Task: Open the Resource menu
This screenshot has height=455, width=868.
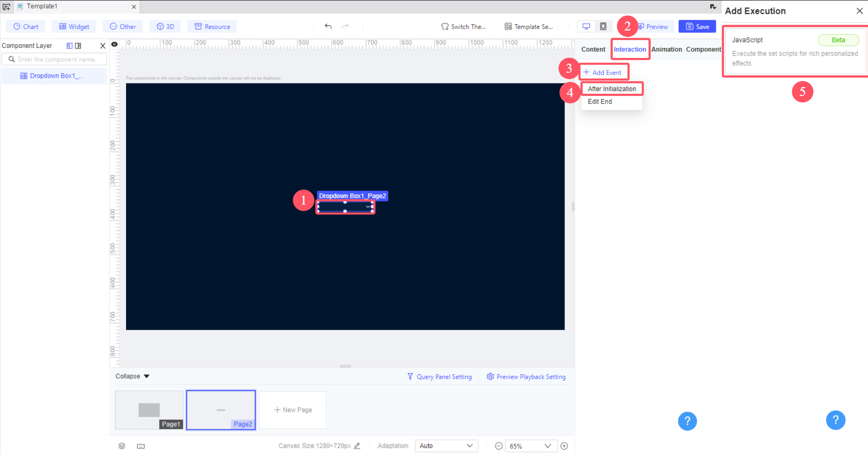Action: tap(212, 26)
